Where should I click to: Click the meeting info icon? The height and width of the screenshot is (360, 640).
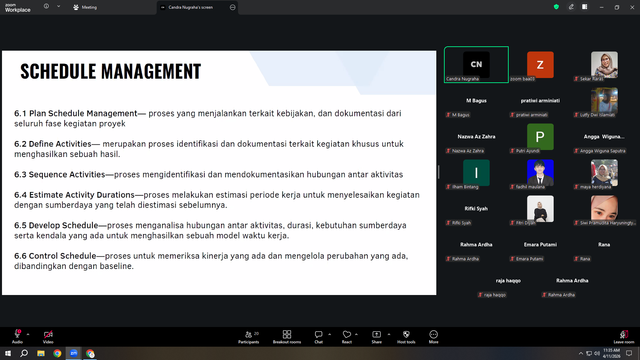46,7
